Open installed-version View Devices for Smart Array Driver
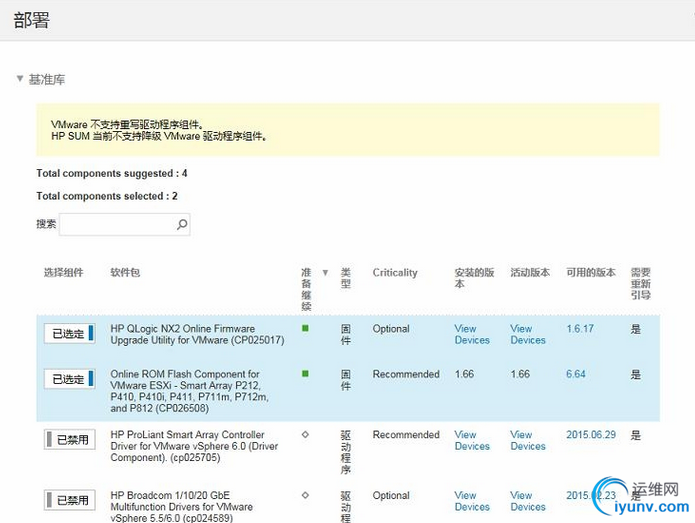Screen dimensions: 695x523 (x=472, y=441)
